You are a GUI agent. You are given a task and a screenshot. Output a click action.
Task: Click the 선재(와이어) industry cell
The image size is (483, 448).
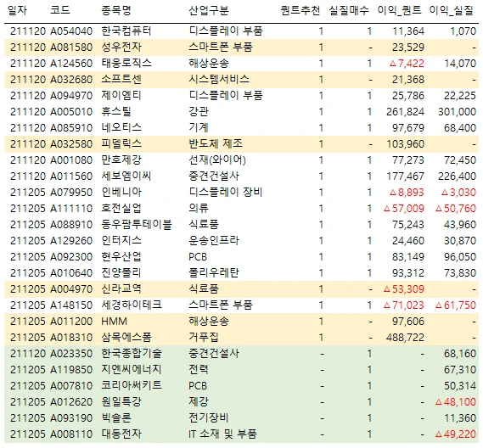[217, 160]
